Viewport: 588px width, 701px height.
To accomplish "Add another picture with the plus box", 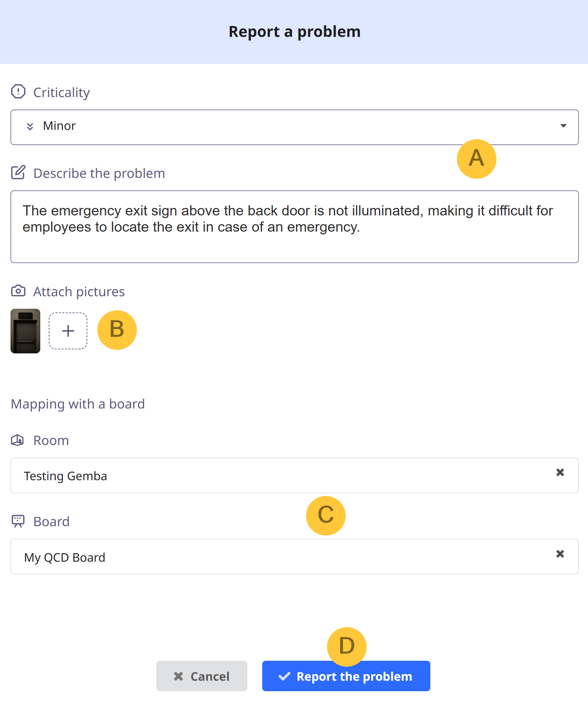I will click(68, 331).
